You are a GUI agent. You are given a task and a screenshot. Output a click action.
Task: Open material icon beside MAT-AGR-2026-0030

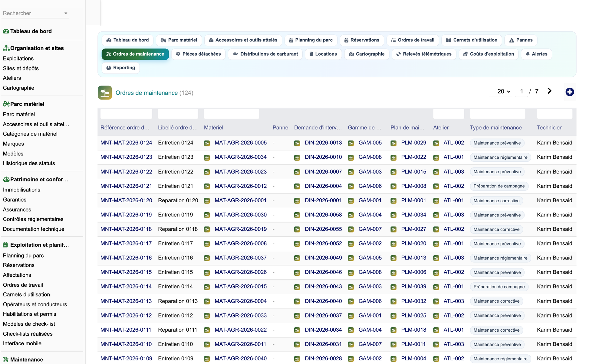coord(207,215)
